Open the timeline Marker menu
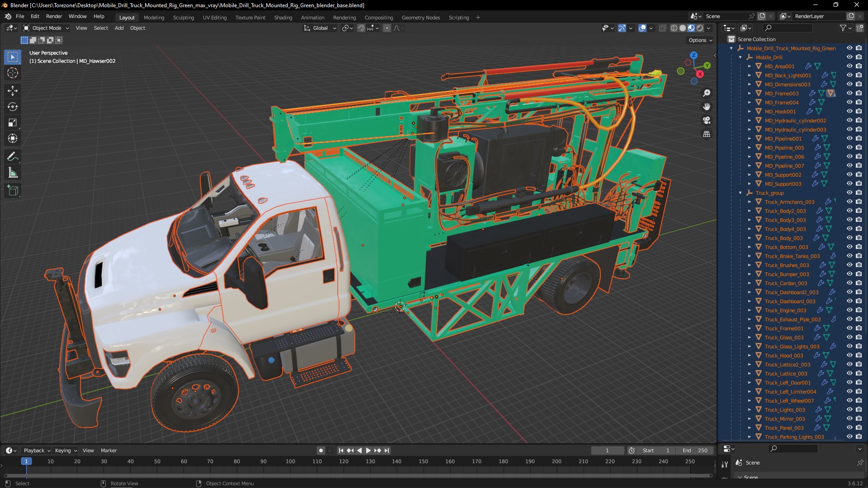Screen dimensions: 868x488 coord(108,450)
